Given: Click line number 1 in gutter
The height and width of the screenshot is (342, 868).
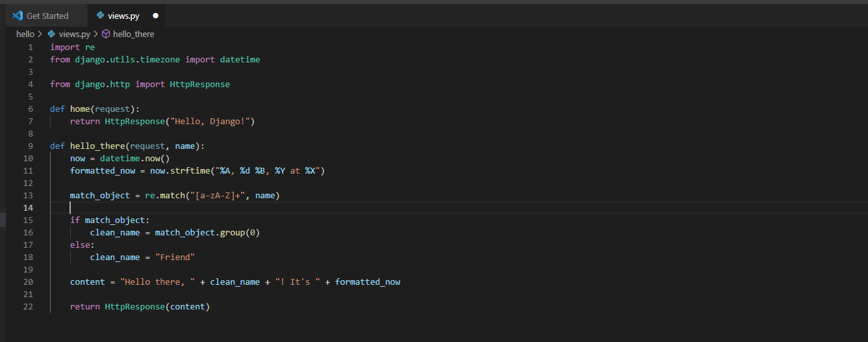Looking at the screenshot, I should pos(31,47).
